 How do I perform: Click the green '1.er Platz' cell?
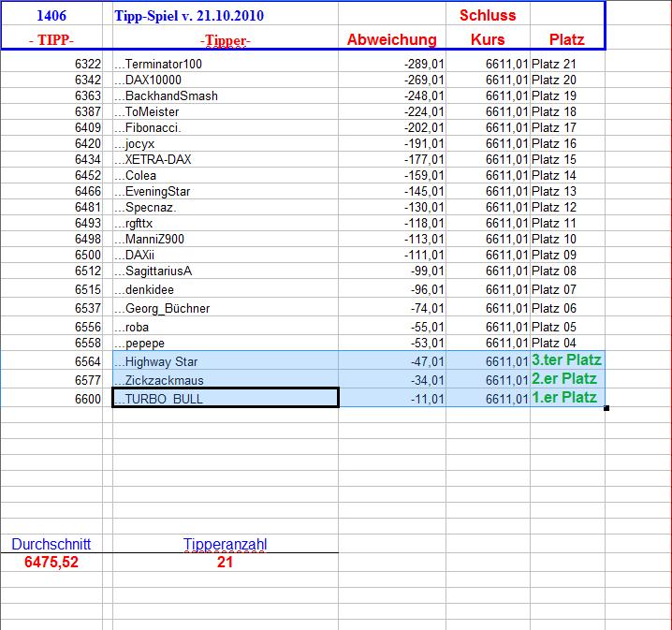pos(567,397)
